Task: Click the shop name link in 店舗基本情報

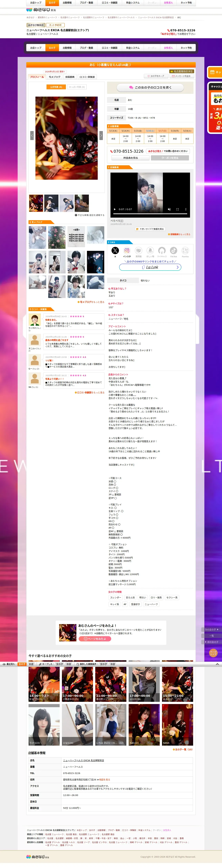Action: click(x=83, y=760)
